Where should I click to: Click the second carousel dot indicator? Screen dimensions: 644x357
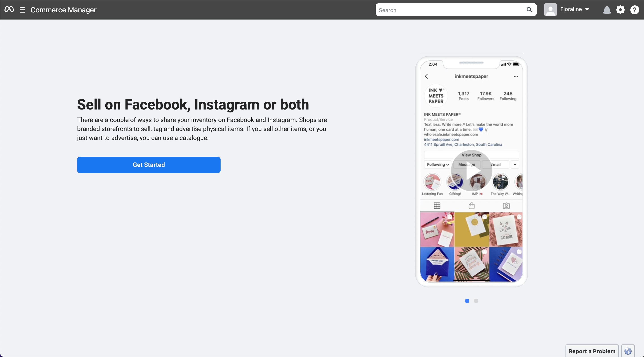pyautogui.click(x=476, y=301)
